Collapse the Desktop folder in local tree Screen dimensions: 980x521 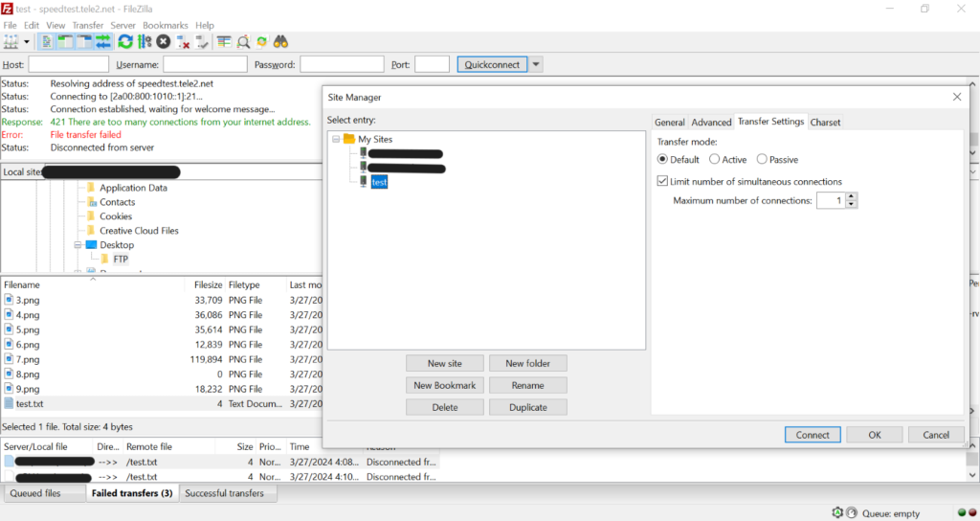(x=78, y=245)
